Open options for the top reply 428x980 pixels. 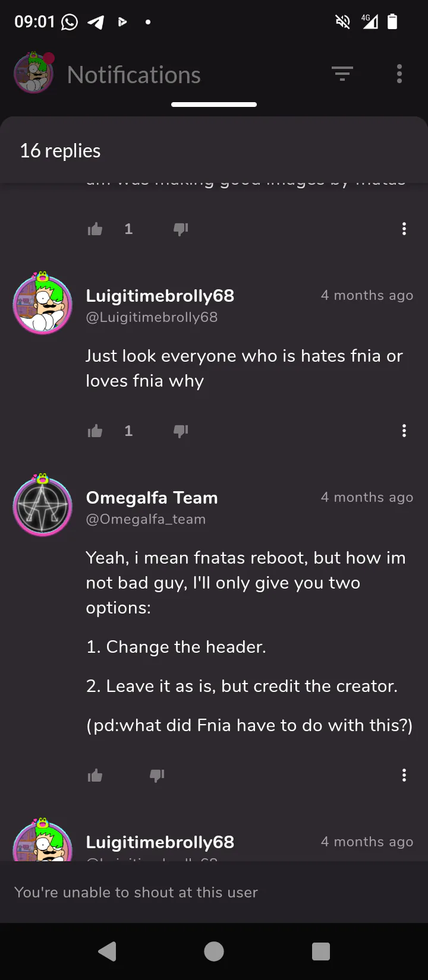coord(404,229)
